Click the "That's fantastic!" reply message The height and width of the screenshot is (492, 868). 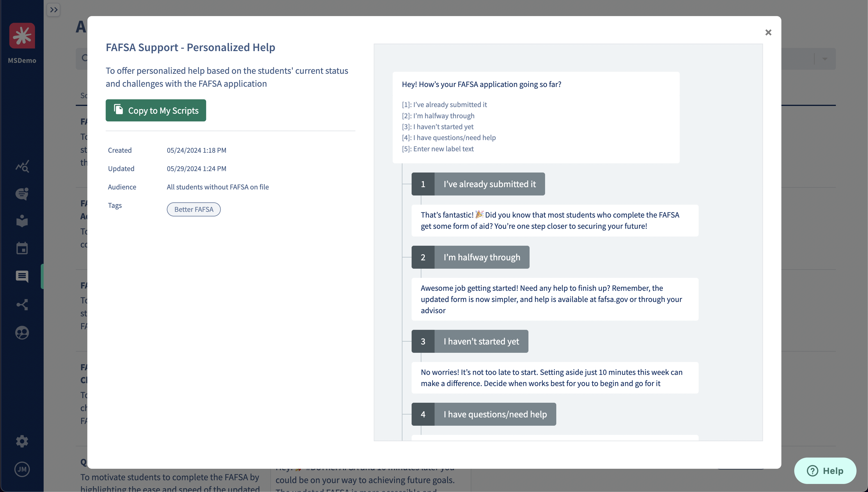click(555, 221)
